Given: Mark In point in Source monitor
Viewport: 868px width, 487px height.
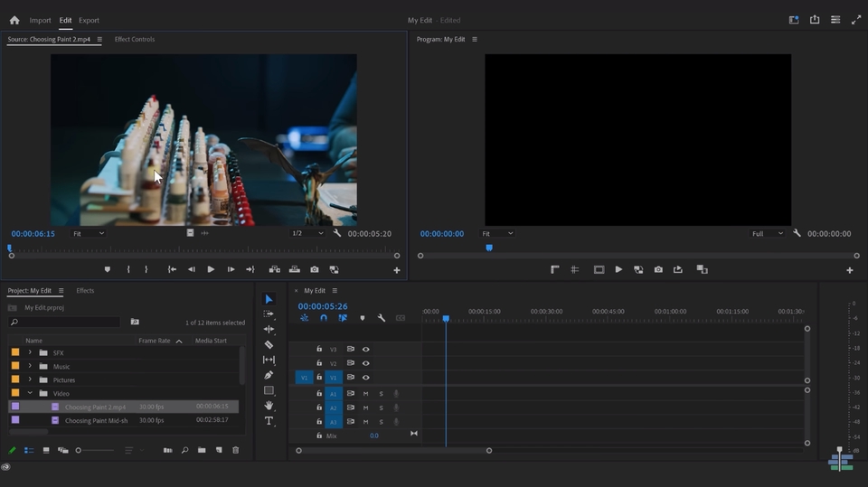Looking at the screenshot, I should coord(128,269).
